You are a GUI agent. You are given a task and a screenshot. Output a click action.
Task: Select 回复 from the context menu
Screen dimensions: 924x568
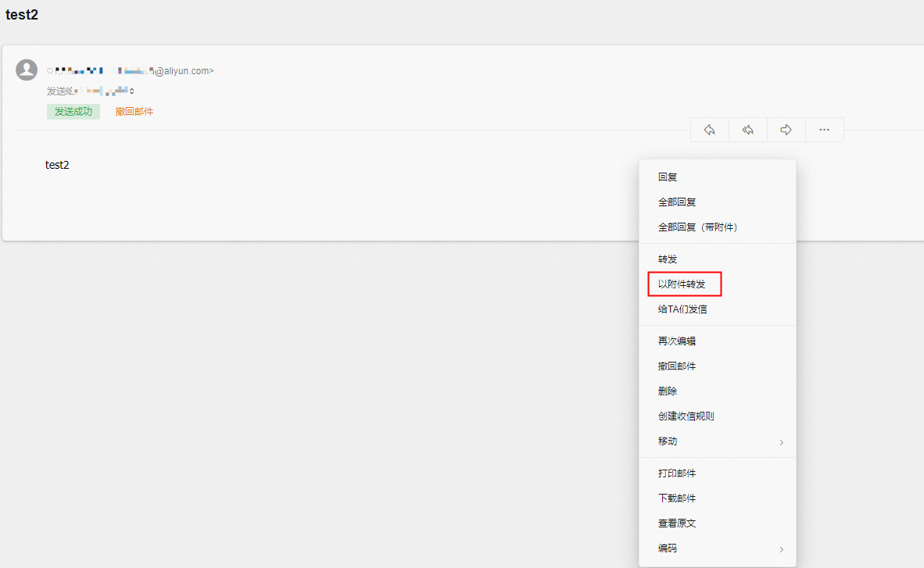(668, 177)
